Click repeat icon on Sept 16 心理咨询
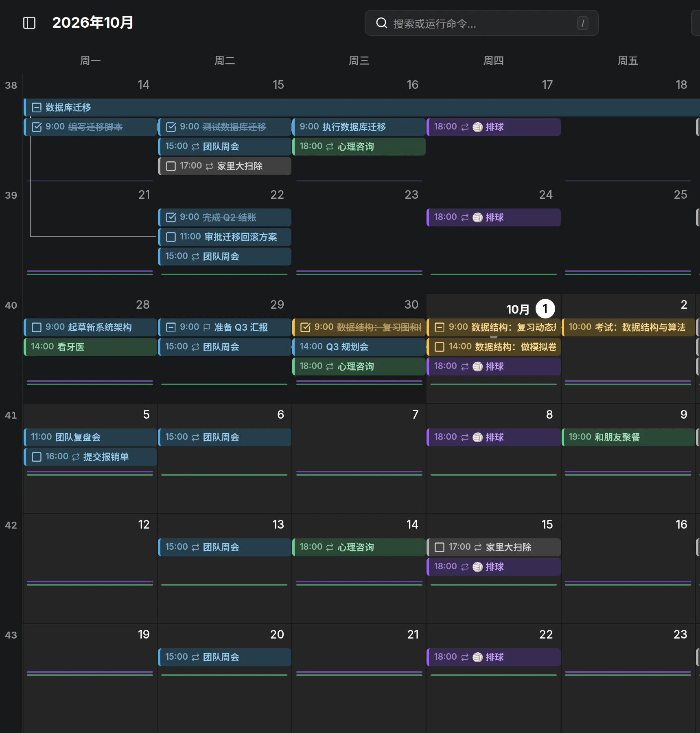 (x=330, y=147)
